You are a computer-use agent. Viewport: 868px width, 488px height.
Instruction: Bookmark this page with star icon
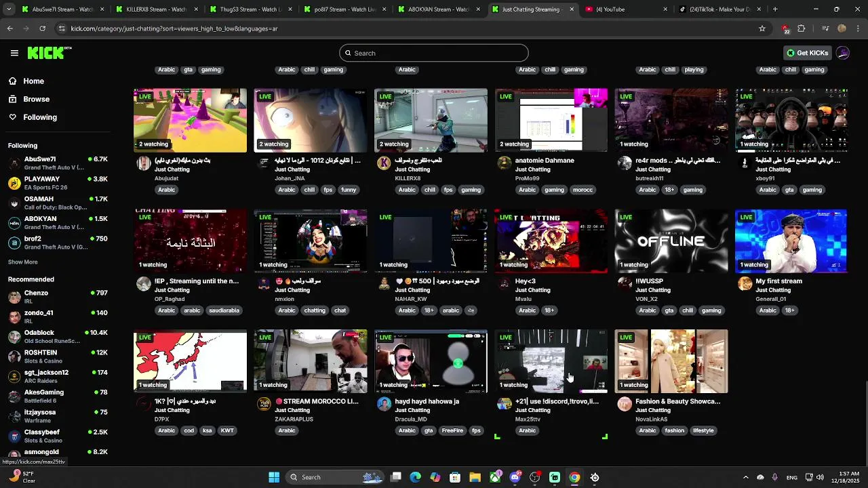(x=762, y=28)
